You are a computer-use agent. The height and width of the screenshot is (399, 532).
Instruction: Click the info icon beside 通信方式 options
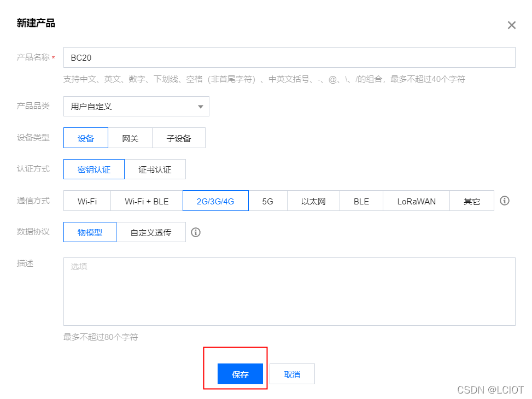click(504, 201)
